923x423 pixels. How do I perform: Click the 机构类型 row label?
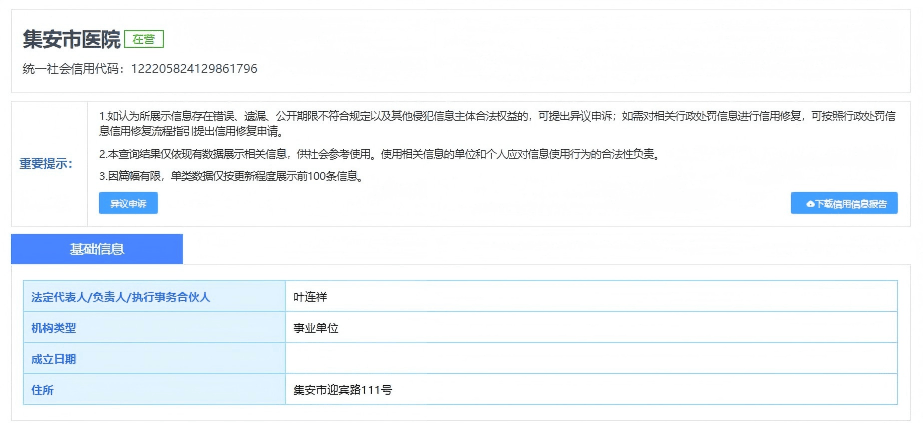pos(54,327)
